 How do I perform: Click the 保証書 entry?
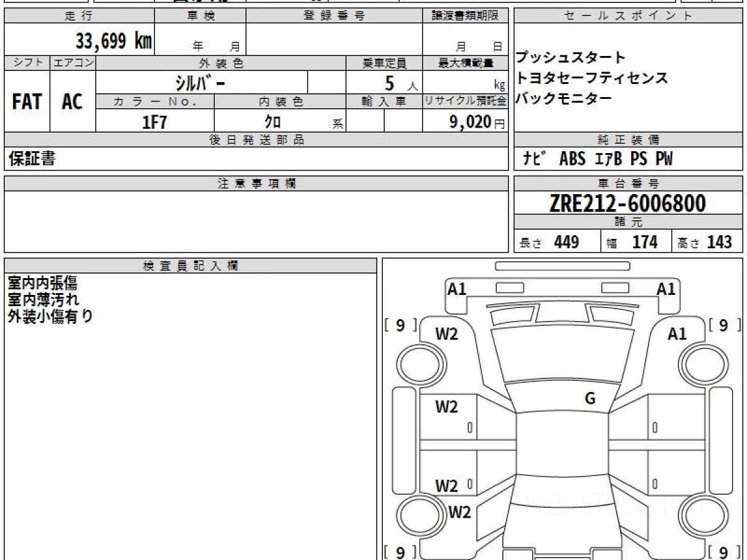(32, 159)
